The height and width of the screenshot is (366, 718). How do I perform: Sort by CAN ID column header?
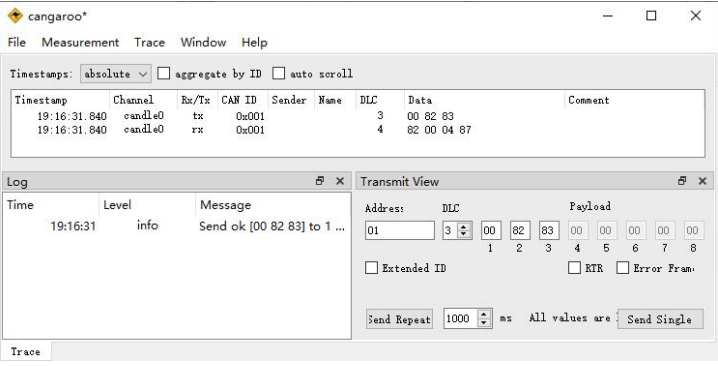[x=242, y=100]
